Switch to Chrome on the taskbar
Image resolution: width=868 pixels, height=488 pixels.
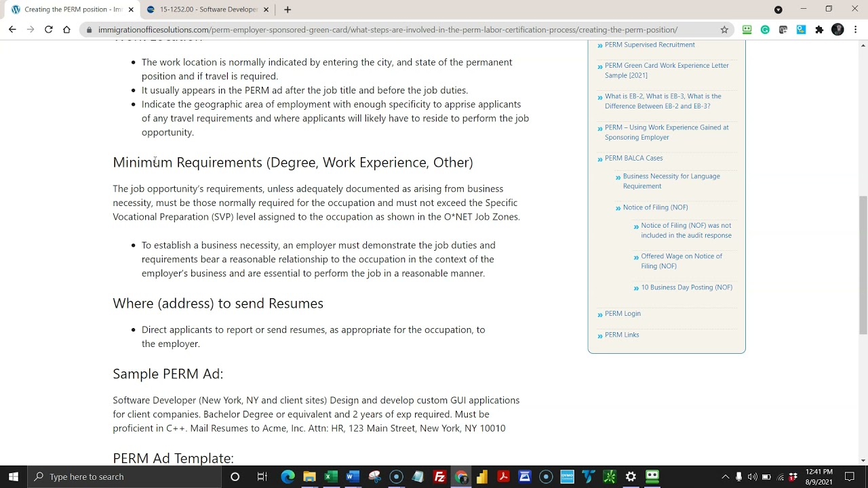[461, 476]
